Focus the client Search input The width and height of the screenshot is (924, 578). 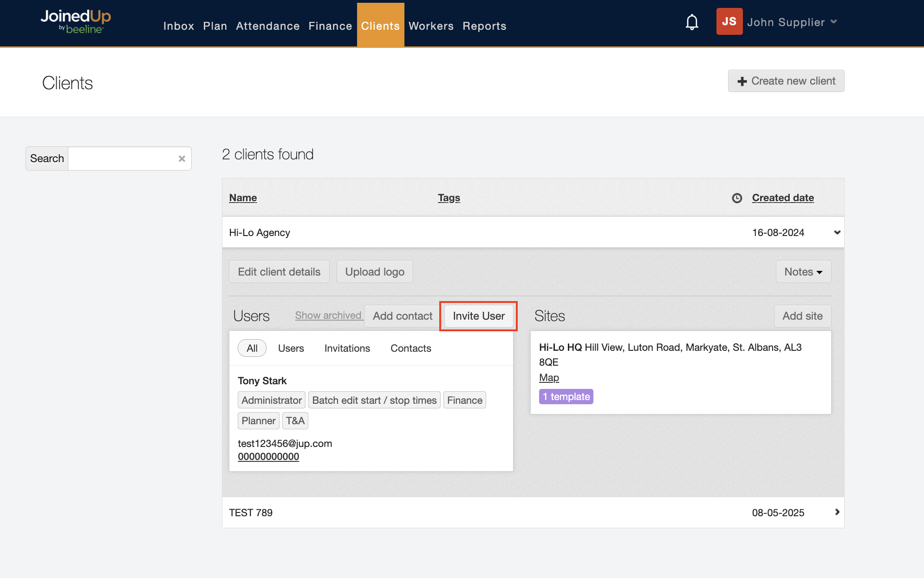122,158
